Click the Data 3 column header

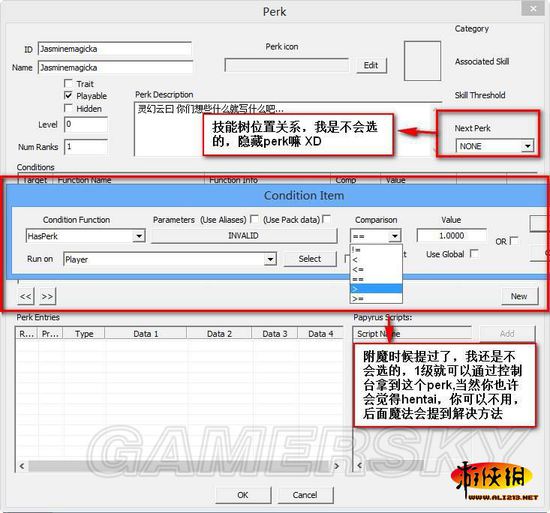[x=275, y=333]
